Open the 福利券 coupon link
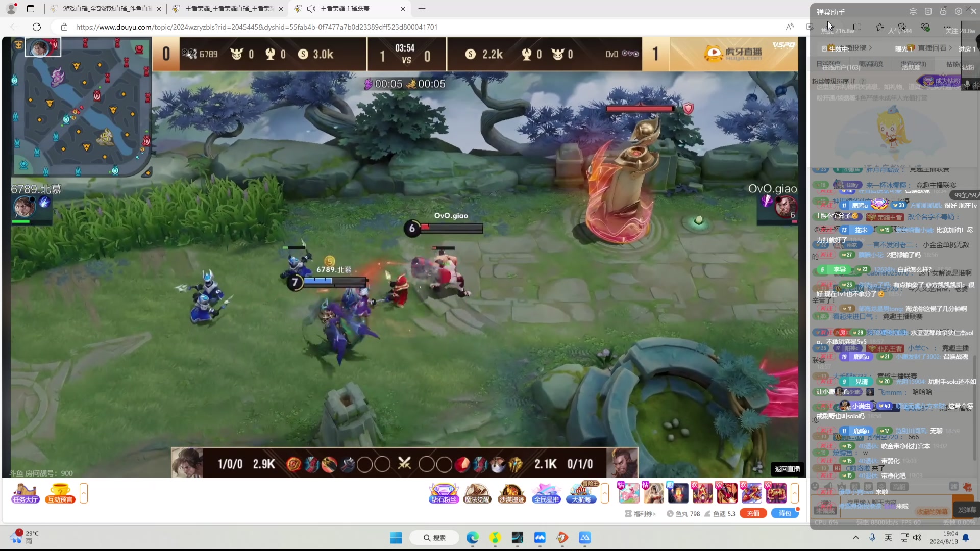This screenshot has height=551, width=980. pyautogui.click(x=640, y=514)
